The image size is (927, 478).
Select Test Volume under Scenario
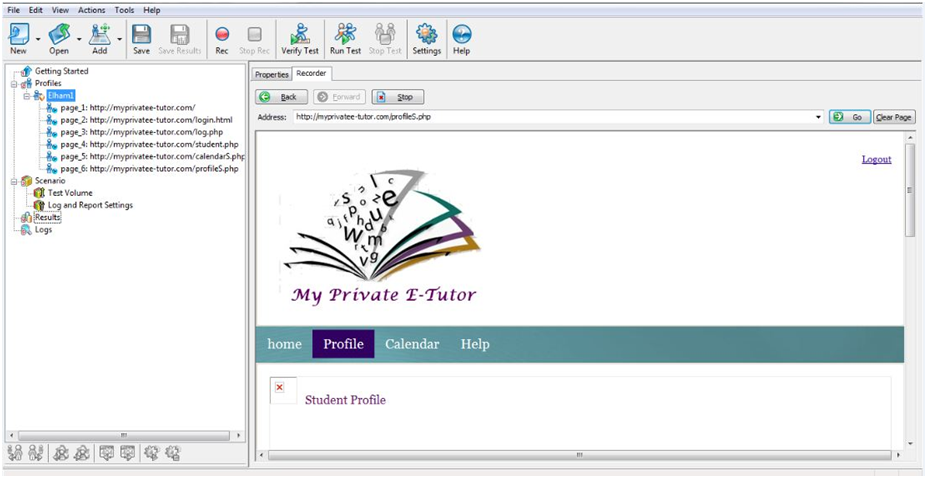pos(70,193)
